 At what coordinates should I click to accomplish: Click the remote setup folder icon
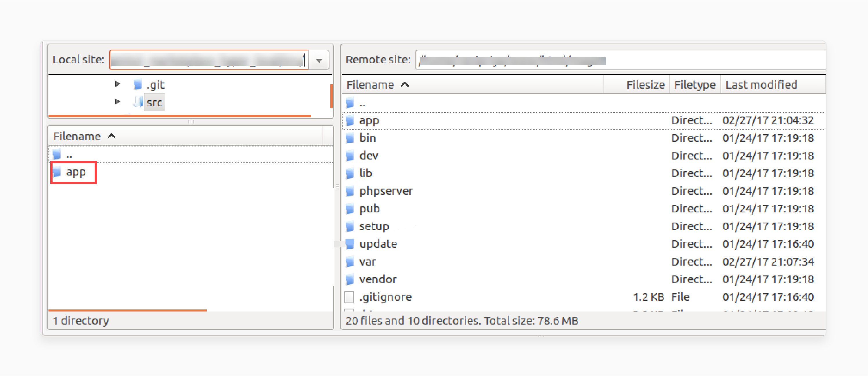[x=350, y=226]
